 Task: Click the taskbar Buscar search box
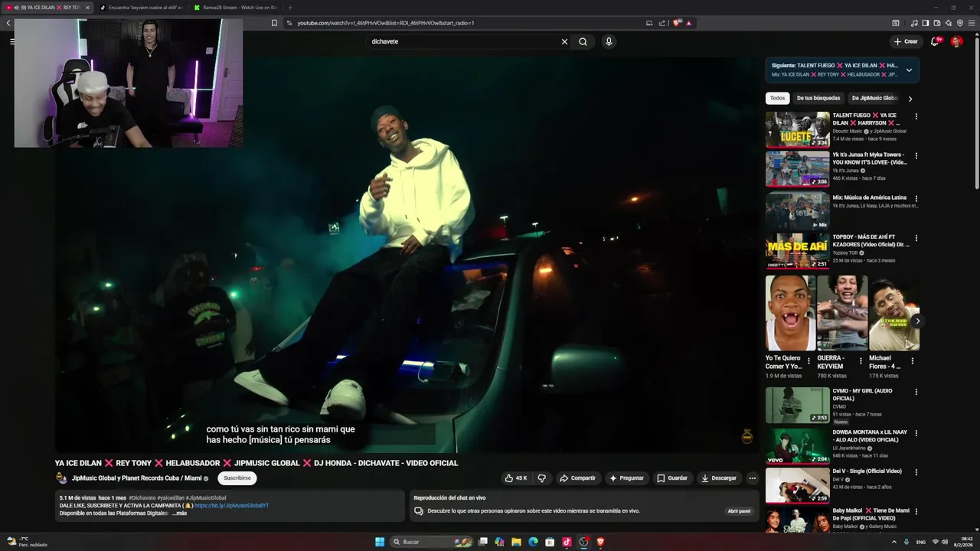tap(433, 542)
